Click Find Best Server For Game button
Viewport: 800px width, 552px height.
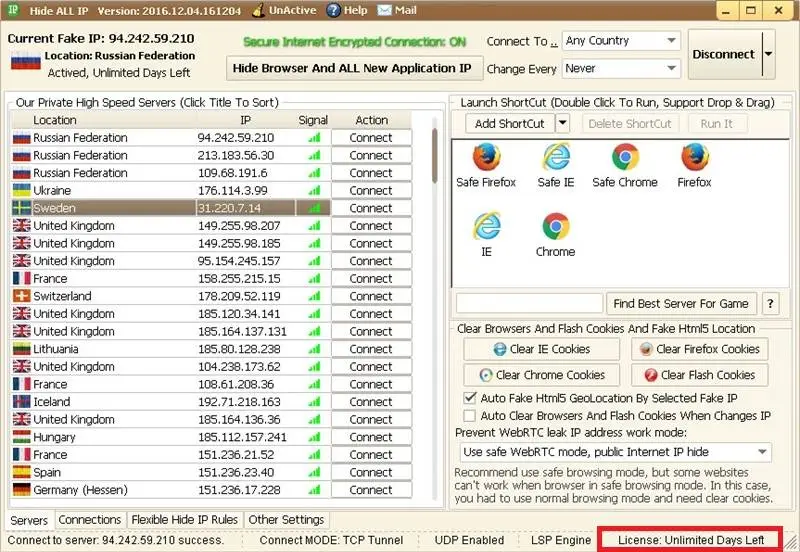[x=681, y=304]
